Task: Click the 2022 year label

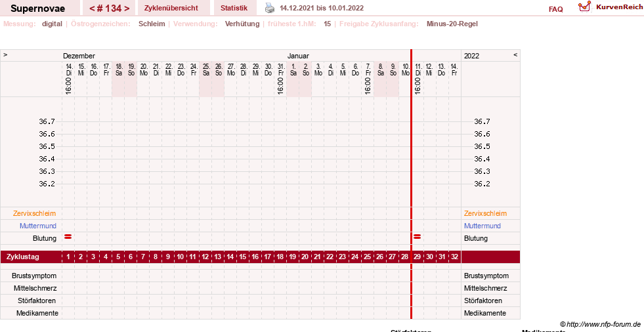Action: click(x=471, y=56)
